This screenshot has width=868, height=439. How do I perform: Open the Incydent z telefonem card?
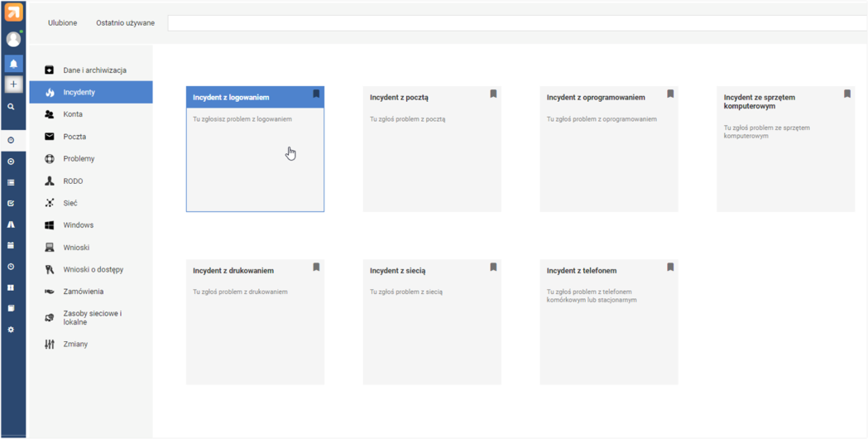point(609,322)
